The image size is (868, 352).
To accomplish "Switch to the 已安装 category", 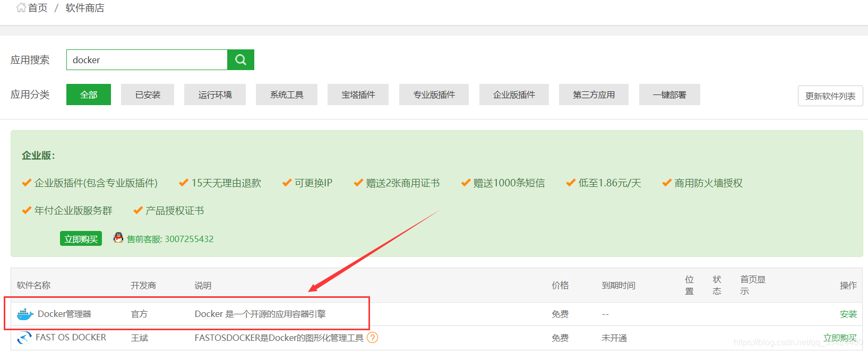I will [148, 95].
